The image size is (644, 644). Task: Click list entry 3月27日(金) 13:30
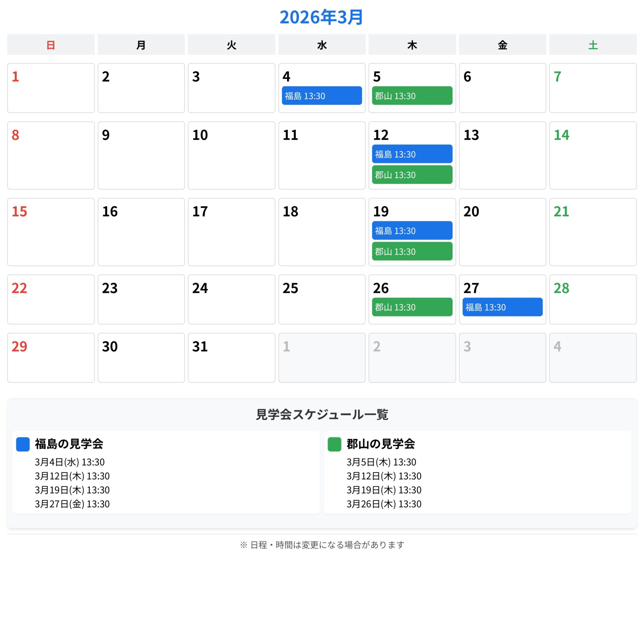(72, 504)
